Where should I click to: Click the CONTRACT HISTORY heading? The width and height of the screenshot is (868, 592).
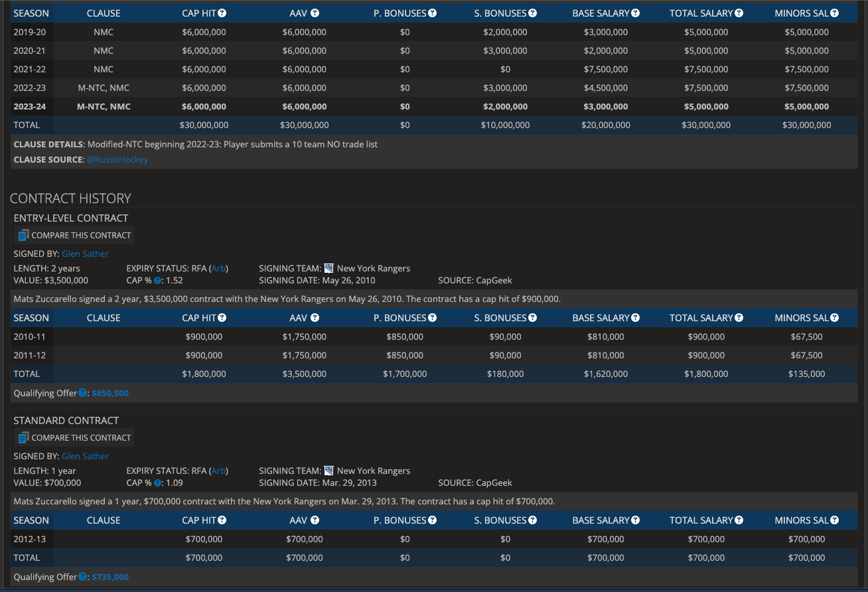pos(70,198)
